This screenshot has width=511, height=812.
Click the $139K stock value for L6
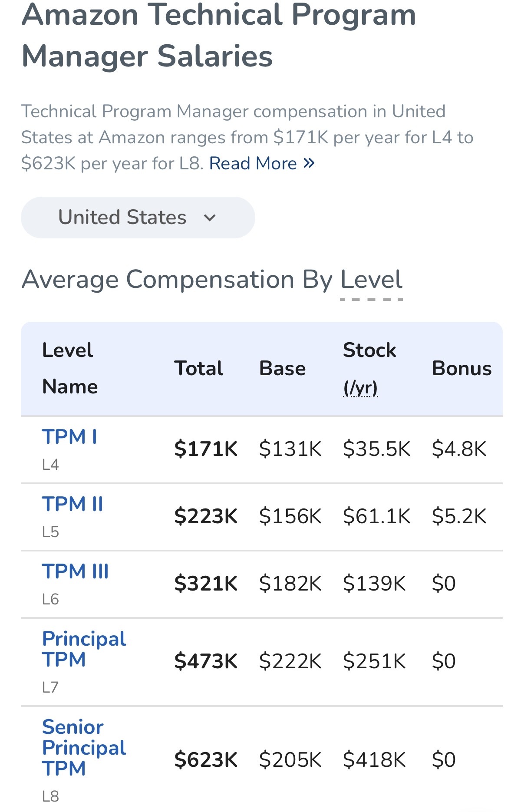click(374, 584)
